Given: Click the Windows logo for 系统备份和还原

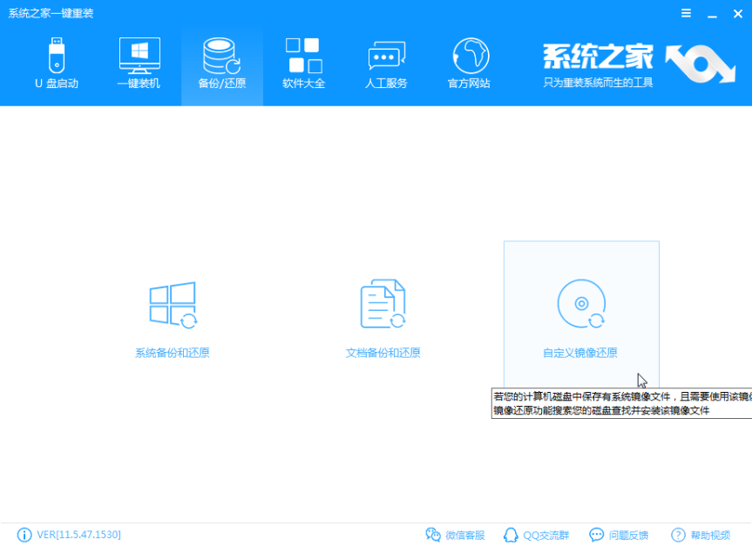Looking at the screenshot, I should [x=173, y=302].
